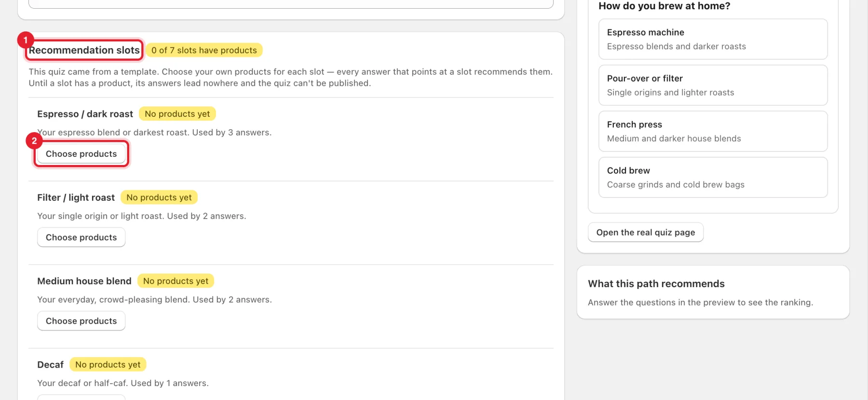Pick the Cold brew answer

[713, 178]
